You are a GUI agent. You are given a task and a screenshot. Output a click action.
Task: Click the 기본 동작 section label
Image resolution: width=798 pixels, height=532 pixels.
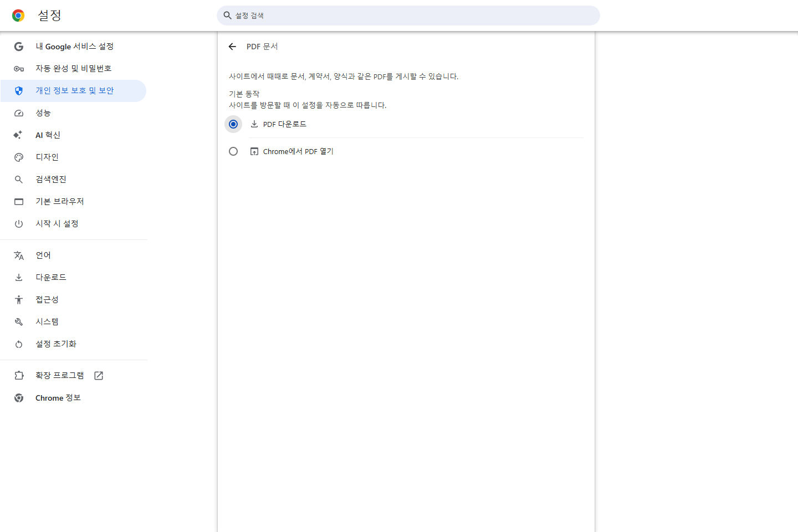coord(244,94)
